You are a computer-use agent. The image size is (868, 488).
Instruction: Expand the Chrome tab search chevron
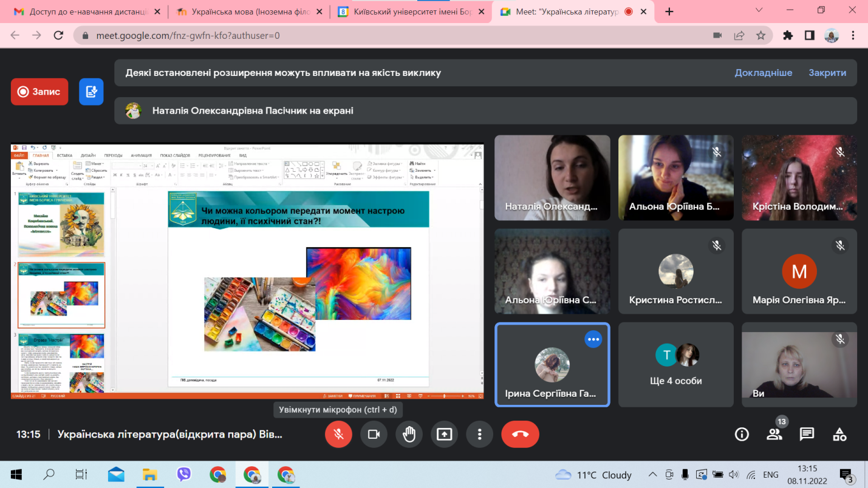(x=759, y=11)
